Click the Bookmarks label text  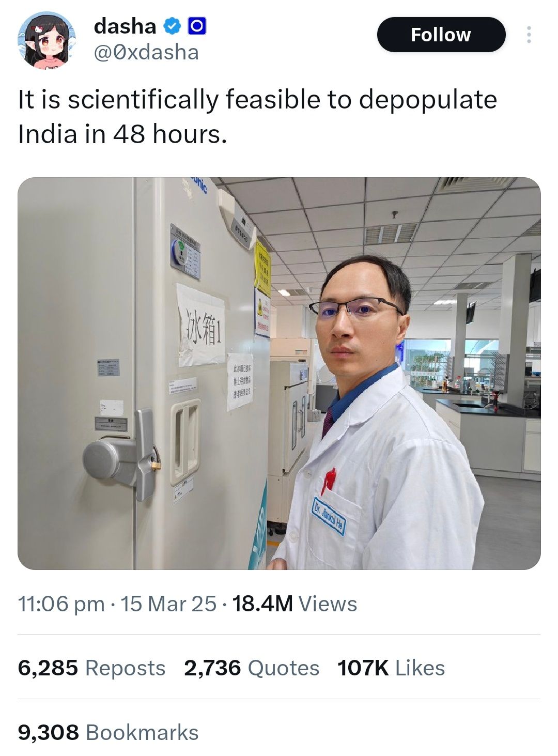142,732
